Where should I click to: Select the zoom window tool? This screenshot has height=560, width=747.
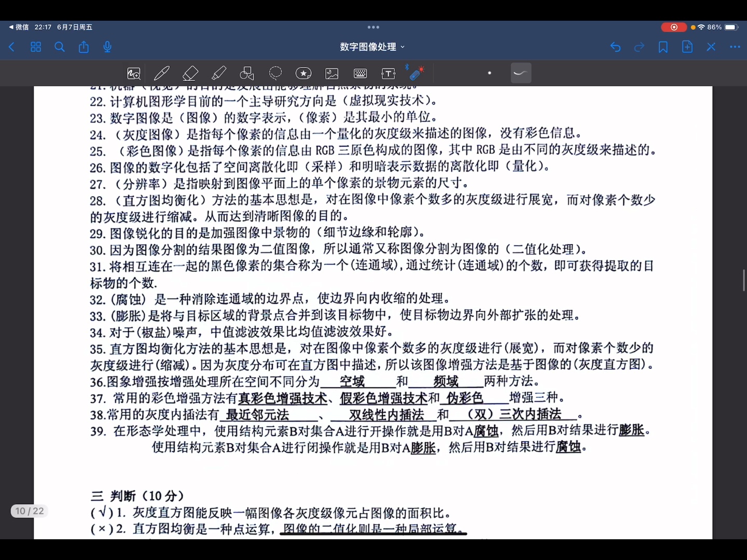tap(134, 74)
